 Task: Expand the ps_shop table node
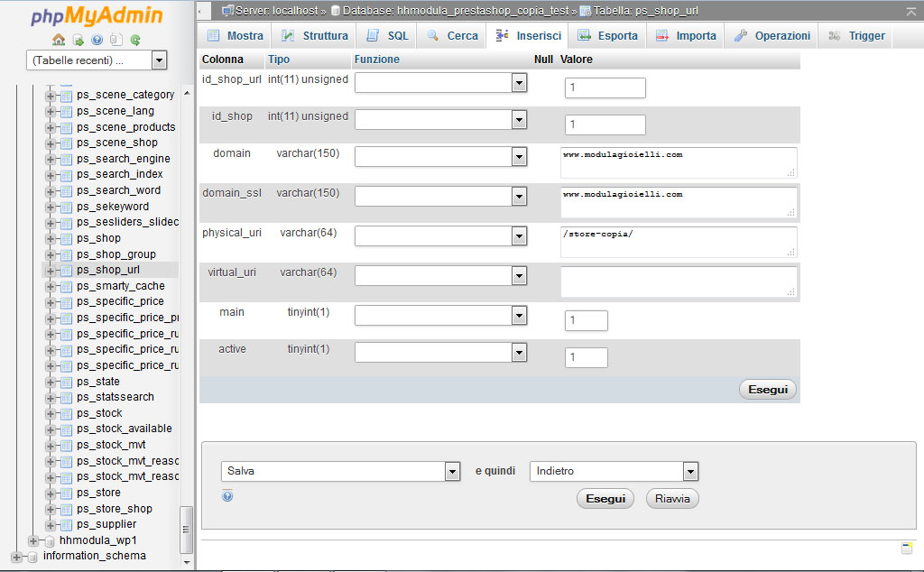pyautogui.click(x=51, y=238)
